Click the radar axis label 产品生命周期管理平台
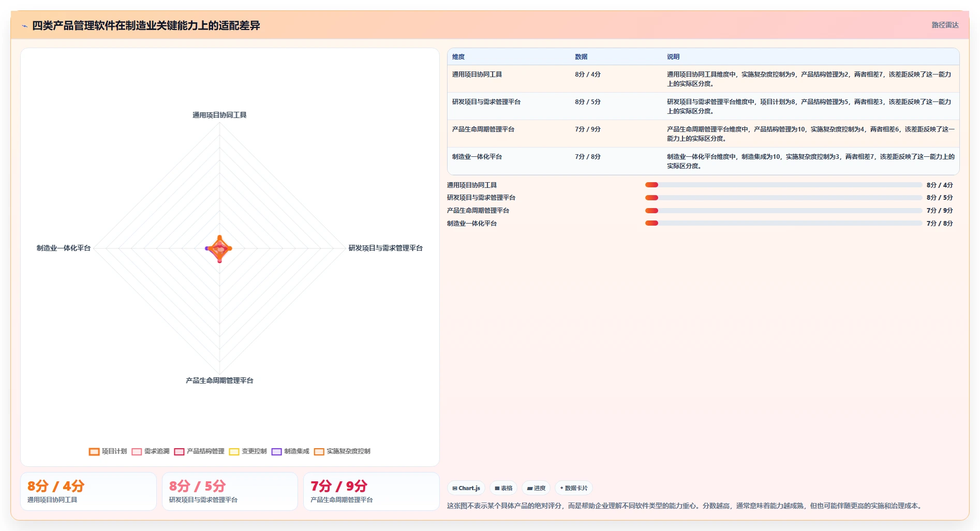Screen dimensions: 980x531 (219, 380)
